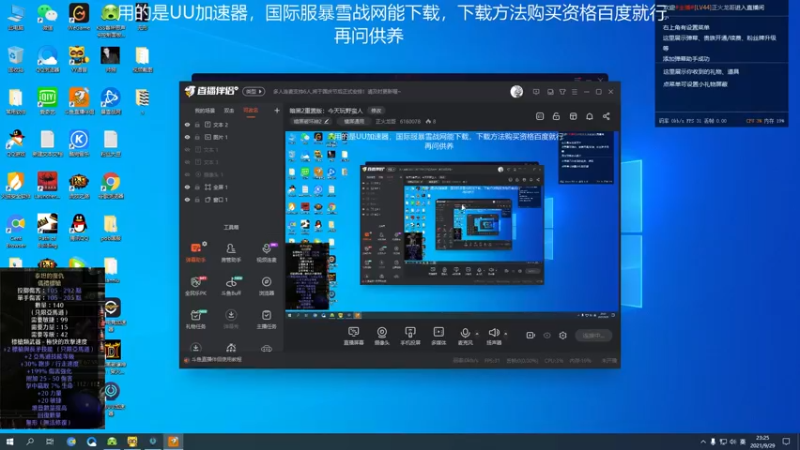This screenshot has height=450, width=800.
Task: Open the 视频连麦 video co-stream tool
Action: point(266,252)
